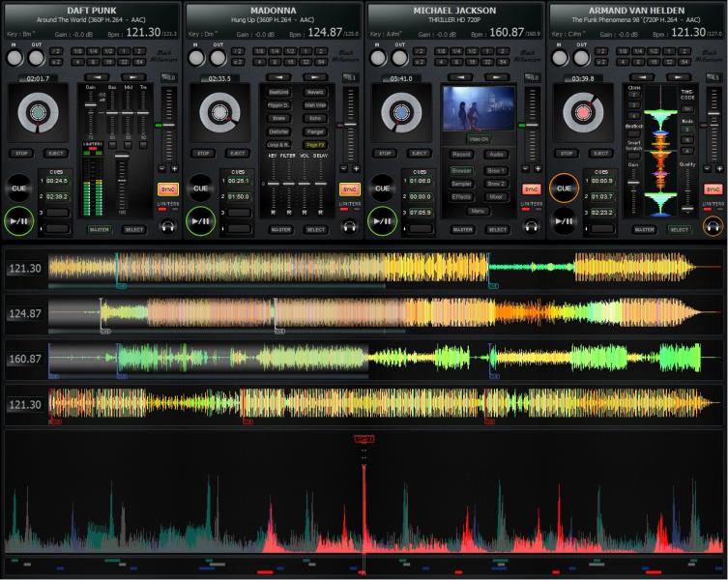Toggle SELECT on the Armand Van Helden deck

[680, 229]
